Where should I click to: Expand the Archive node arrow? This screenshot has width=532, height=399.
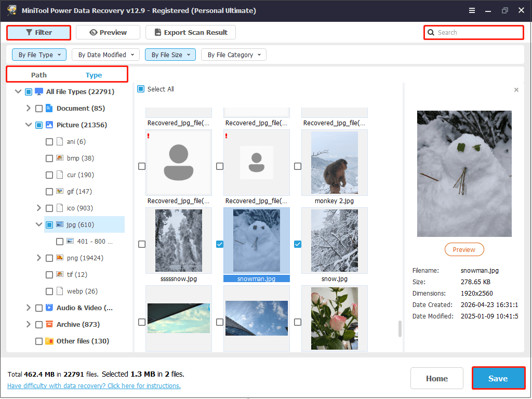pos(29,324)
